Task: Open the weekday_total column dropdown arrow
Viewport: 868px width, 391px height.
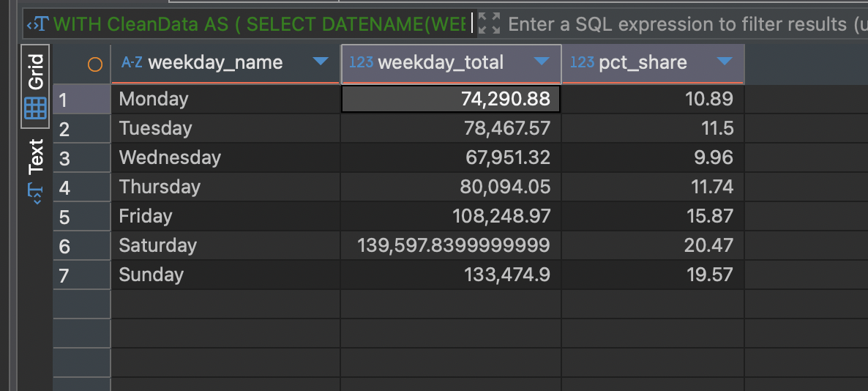Action: [x=542, y=62]
